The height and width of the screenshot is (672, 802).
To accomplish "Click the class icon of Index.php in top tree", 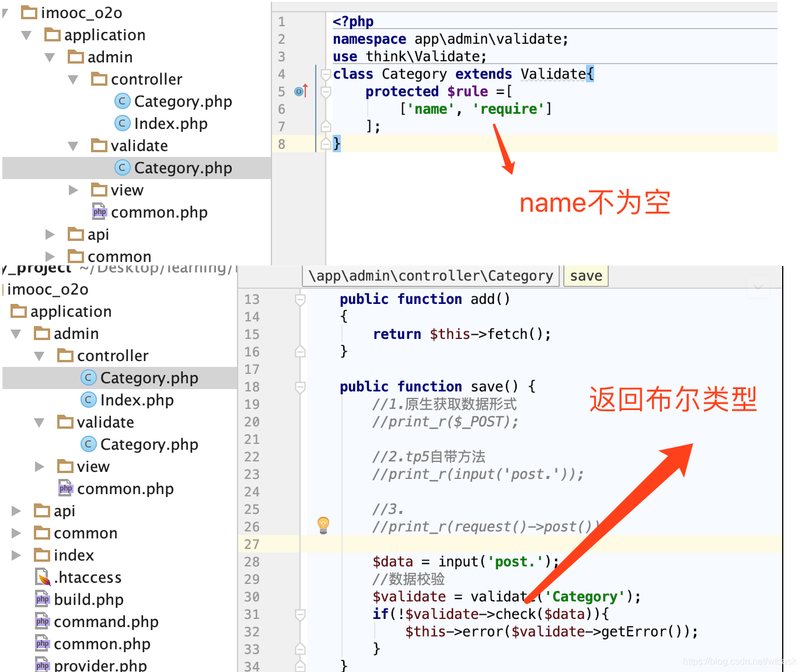I will pyautogui.click(x=122, y=124).
